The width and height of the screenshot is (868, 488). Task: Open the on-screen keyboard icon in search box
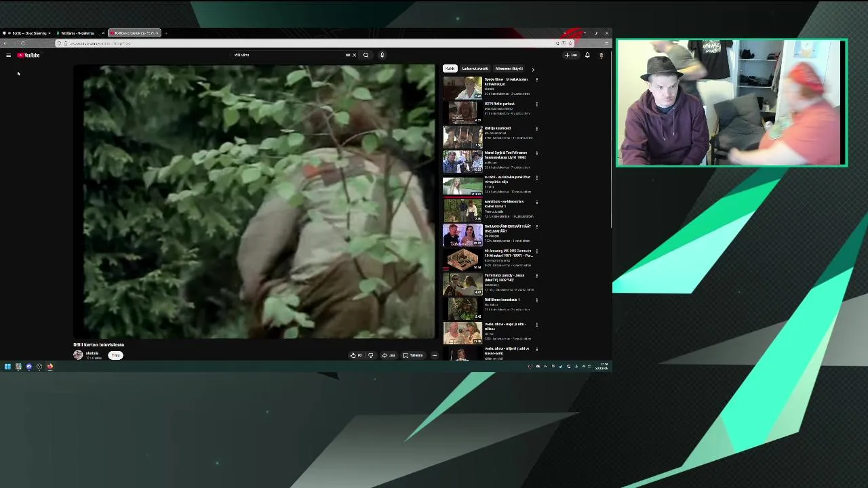coord(348,56)
